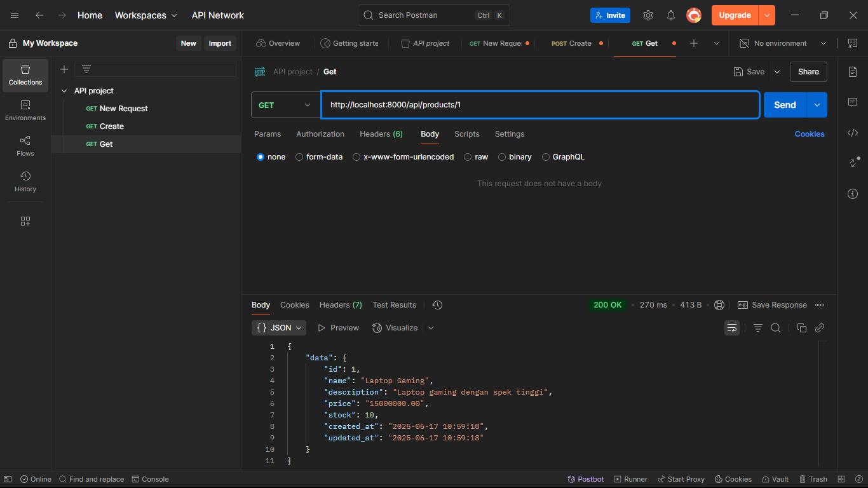This screenshot has height=488, width=868.
Task: Open the GET method dropdown
Action: pos(285,105)
